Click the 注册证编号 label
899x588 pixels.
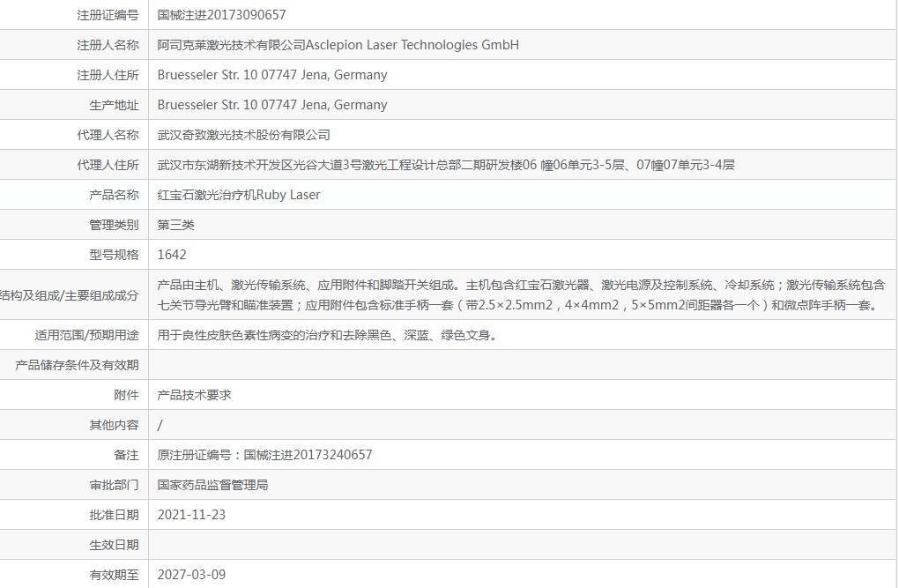108,15
